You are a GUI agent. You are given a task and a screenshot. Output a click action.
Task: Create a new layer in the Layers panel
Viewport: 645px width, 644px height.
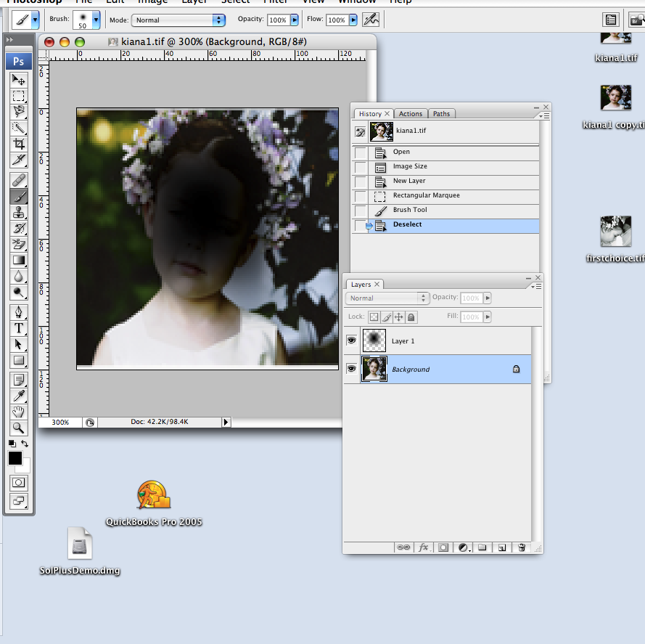pos(501,547)
